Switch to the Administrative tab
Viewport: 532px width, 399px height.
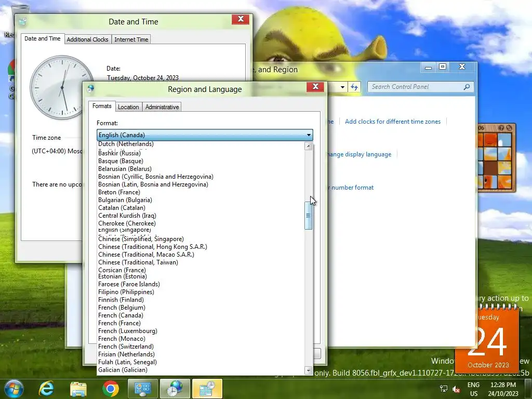[162, 107]
